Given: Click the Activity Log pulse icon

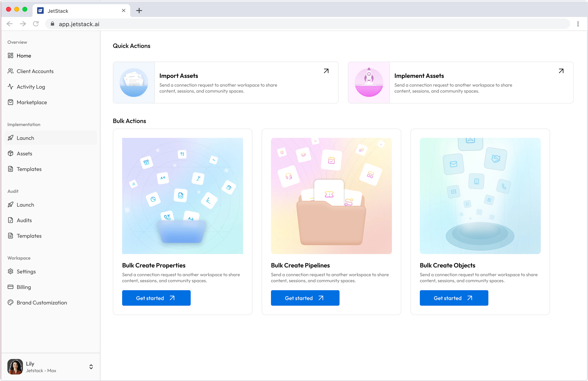Looking at the screenshot, I should point(10,87).
